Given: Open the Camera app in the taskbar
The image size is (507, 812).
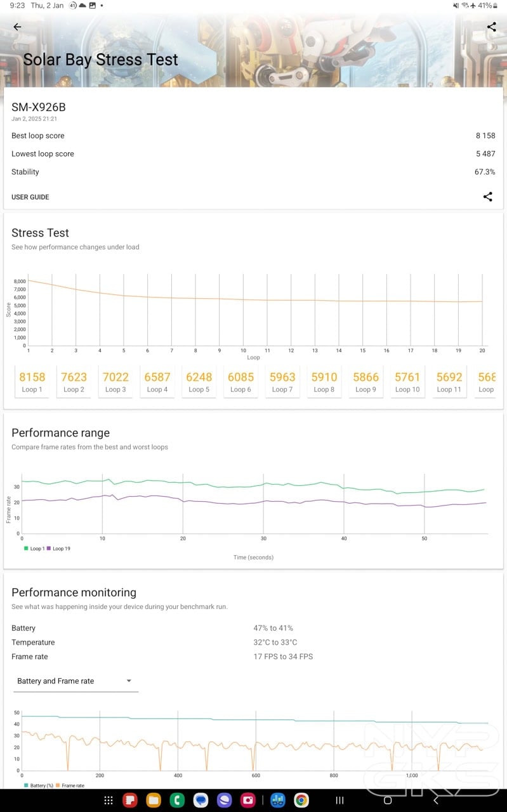Looking at the screenshot, I should click(248, 801).
